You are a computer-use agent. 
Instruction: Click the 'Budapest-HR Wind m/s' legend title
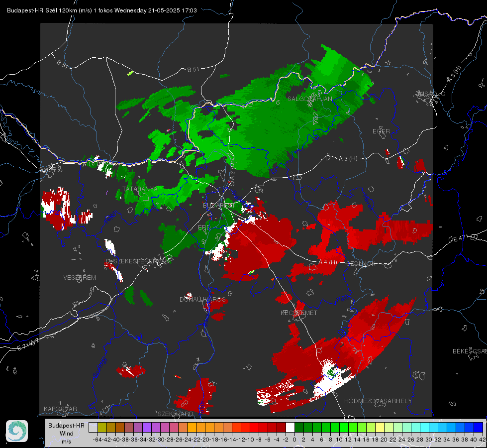coord(67,434)
